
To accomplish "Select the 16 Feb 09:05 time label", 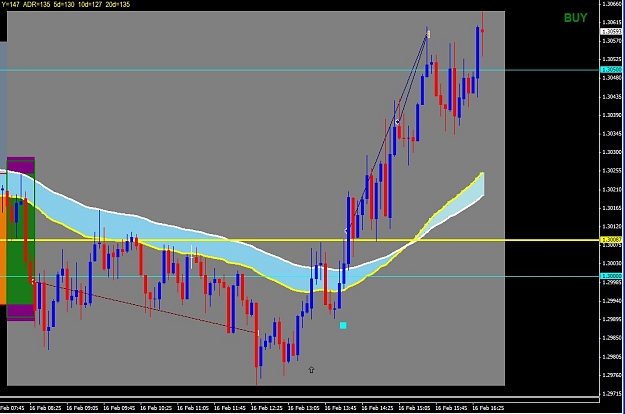I will (x=82, y=408).
